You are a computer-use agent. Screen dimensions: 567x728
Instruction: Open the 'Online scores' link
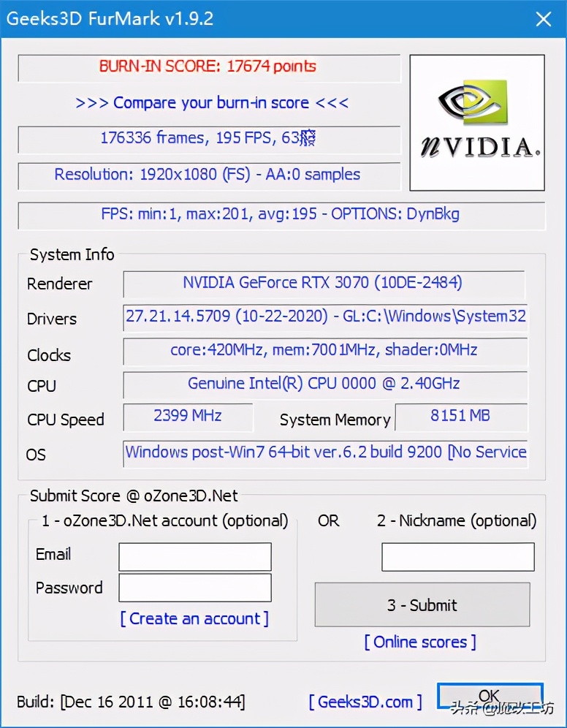pos(420,642)
